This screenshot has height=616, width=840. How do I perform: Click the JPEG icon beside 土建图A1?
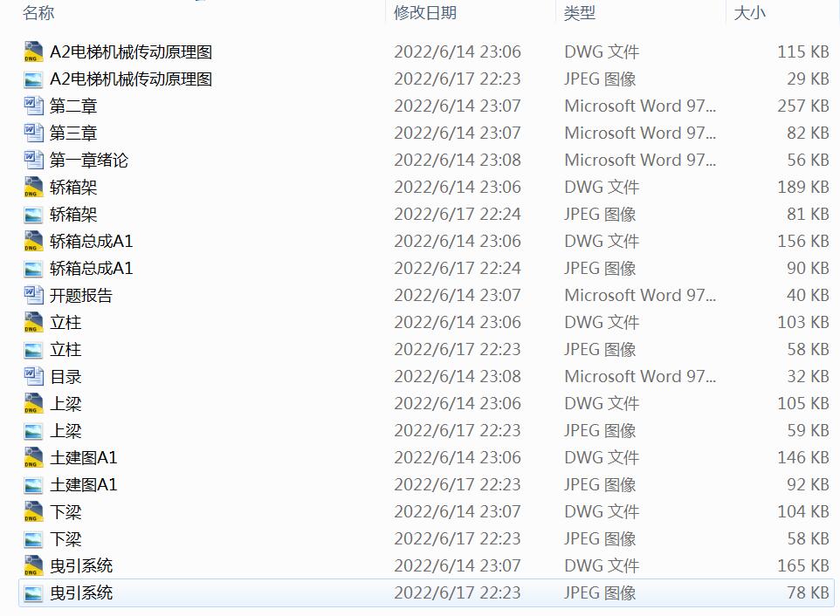click(33, 485)
